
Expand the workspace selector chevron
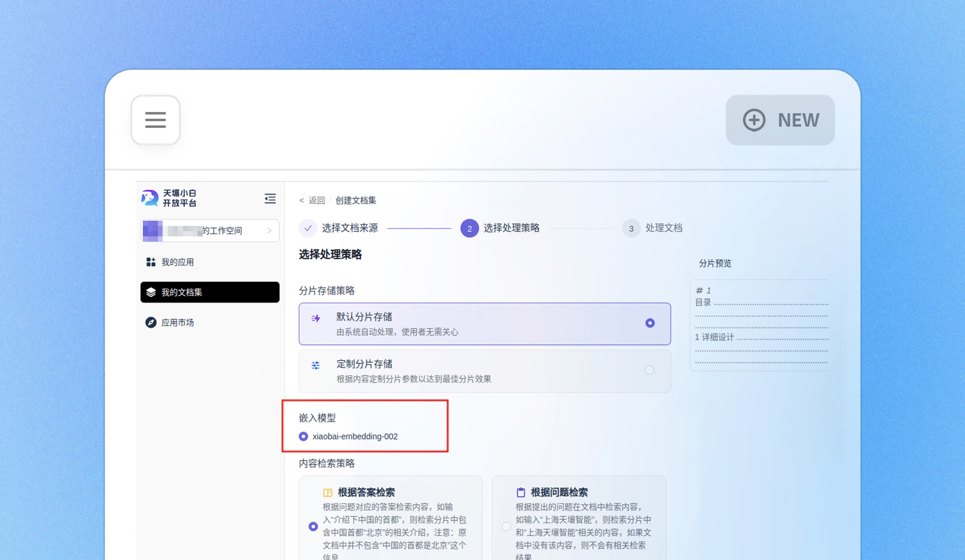(x=269, y=231)
